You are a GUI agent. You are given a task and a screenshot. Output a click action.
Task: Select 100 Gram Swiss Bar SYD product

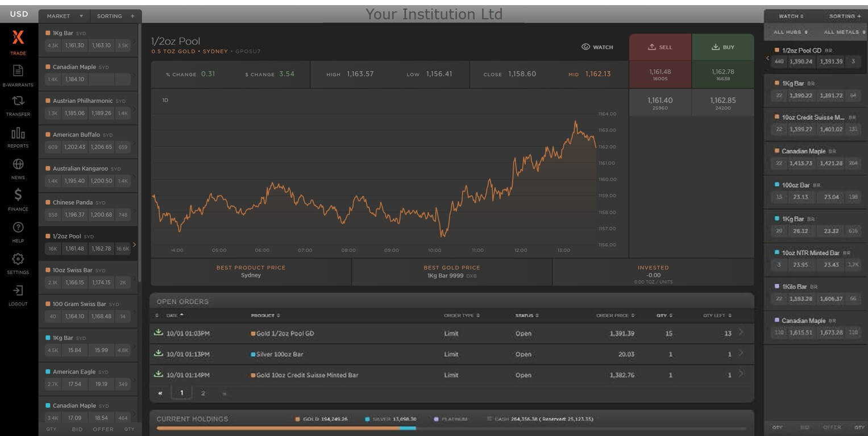[x=88, y=311]
